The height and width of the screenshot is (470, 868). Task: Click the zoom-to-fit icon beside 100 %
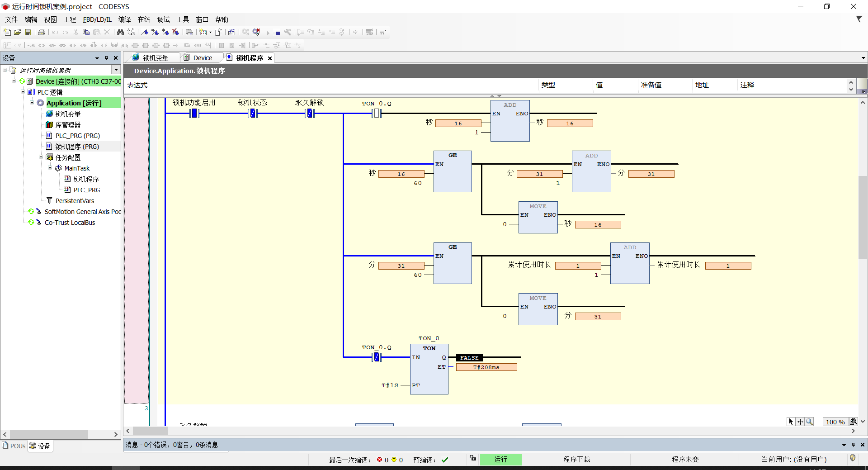pyautogui.click(x=854, y=422)
